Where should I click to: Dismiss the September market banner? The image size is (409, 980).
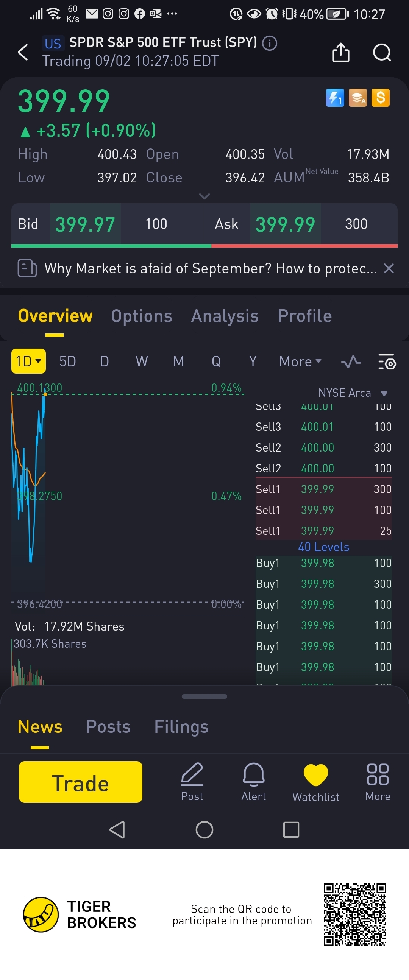coord(389,269)
